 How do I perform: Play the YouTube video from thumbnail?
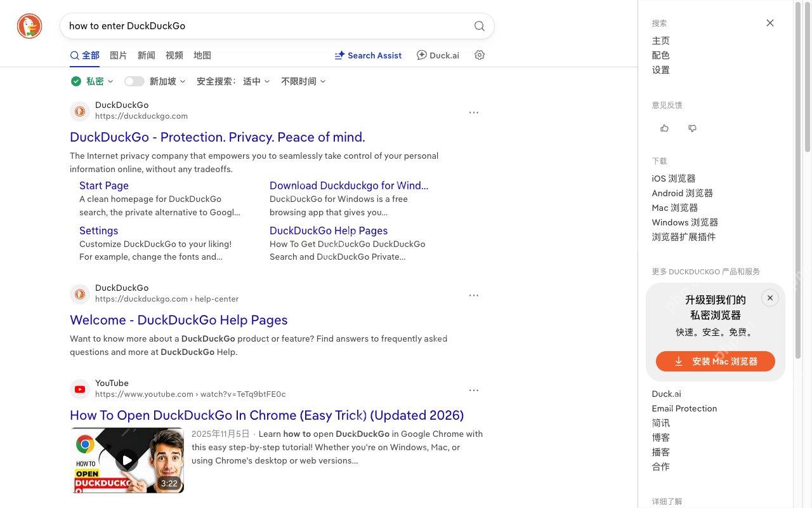coord(127,460)
